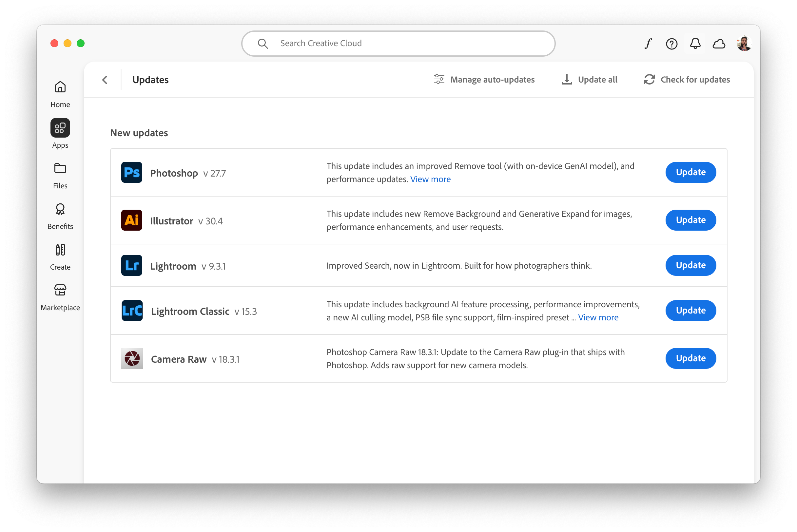The height and width of the screenshot is (532, 797).
Task: Click the Illustrator version v 30.4
Action: pyautogui.click(x=210, y=221)
